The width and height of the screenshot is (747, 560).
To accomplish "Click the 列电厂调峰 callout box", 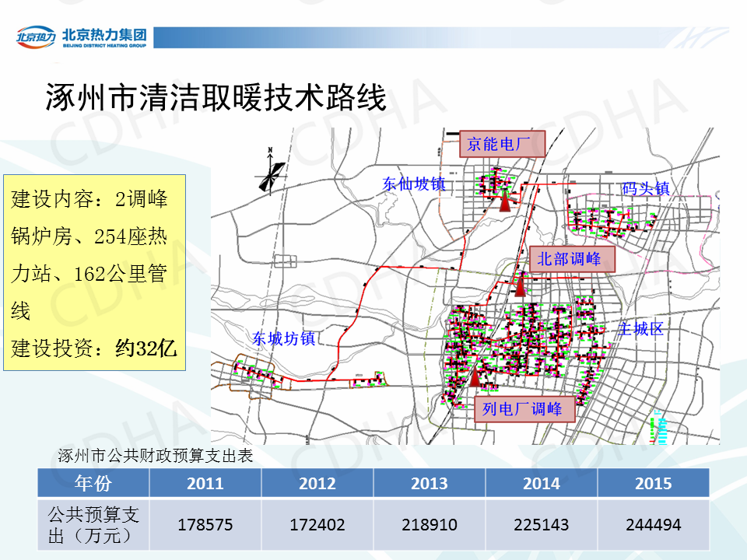I will click(x=521, y=408).
